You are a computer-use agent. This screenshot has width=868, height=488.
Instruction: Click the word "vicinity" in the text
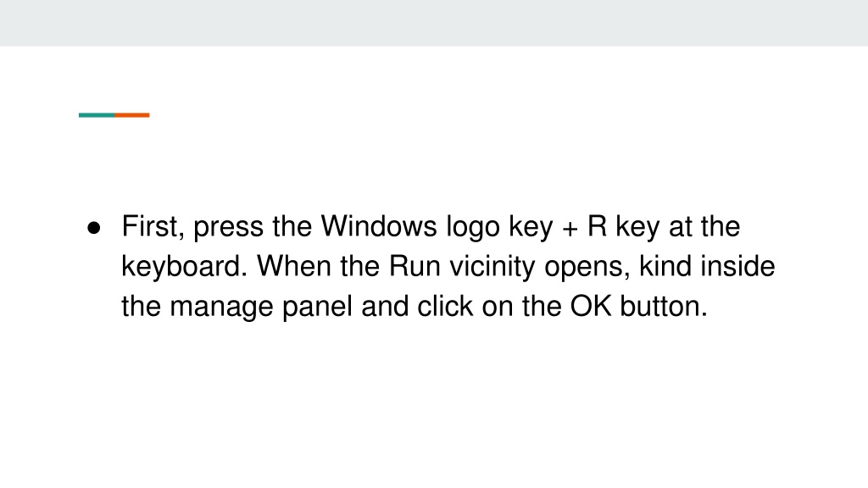492,268
